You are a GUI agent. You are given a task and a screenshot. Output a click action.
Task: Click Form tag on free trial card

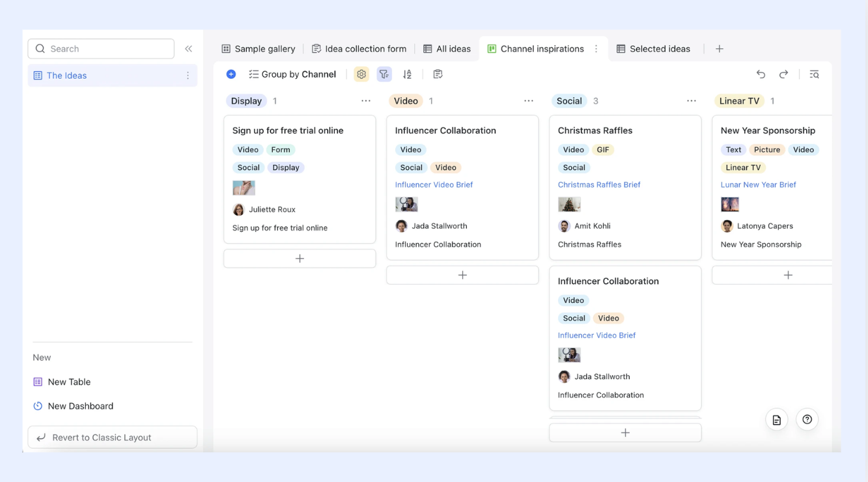[x=281, y=150]
